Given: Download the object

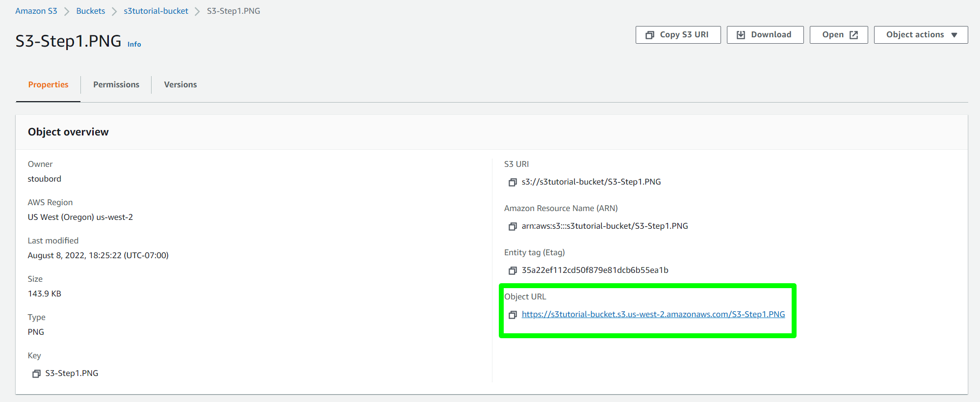Looking at the screenshot, I should coord(765,35).
